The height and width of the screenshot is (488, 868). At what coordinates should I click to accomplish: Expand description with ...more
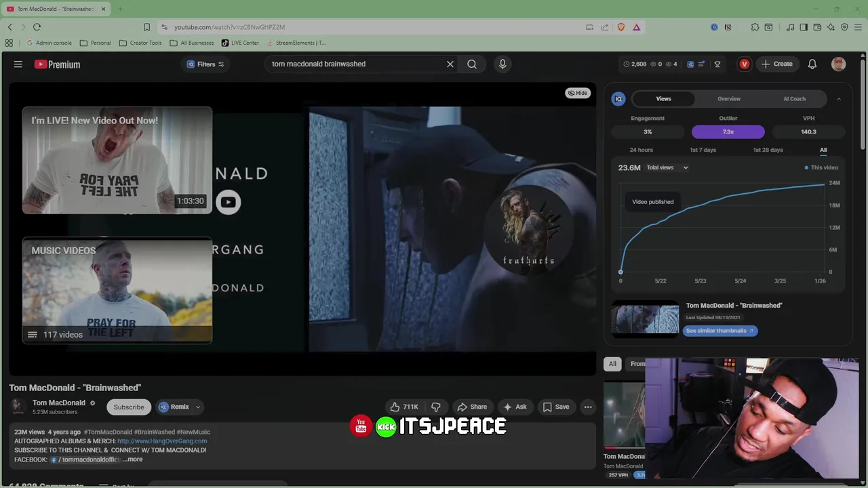[x=133, y=459]
